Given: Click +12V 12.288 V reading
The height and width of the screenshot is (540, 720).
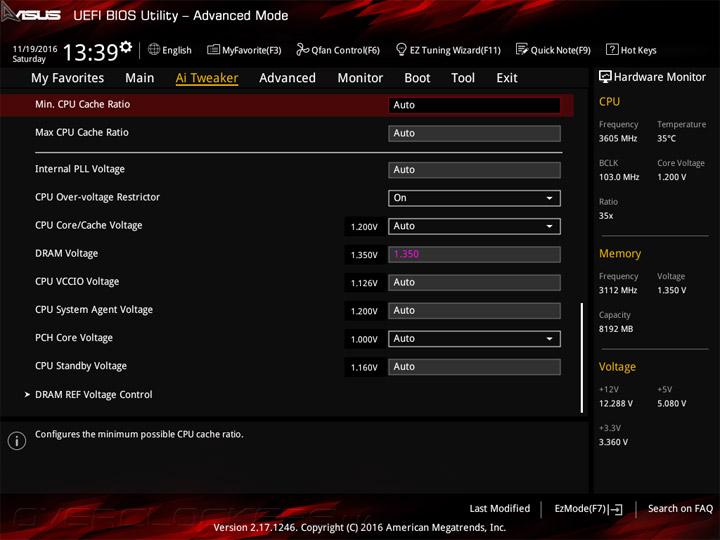Looking at the screenshot, I should 616,403.
